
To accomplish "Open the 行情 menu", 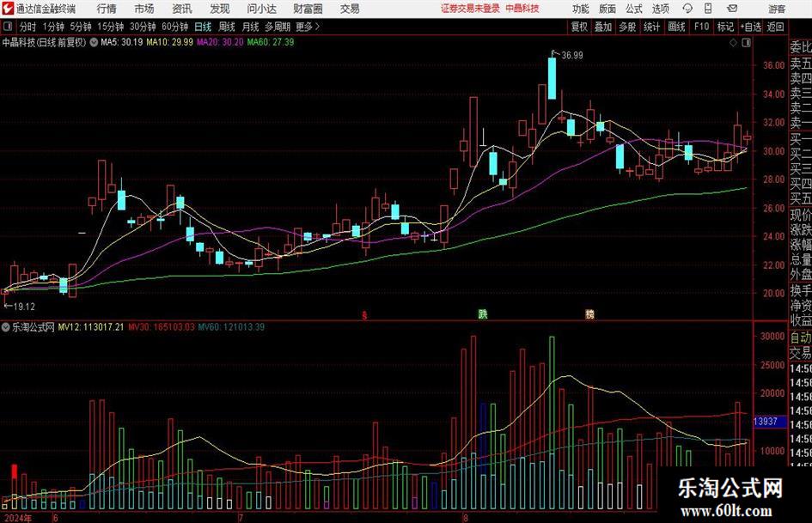I will click(107, 9).
